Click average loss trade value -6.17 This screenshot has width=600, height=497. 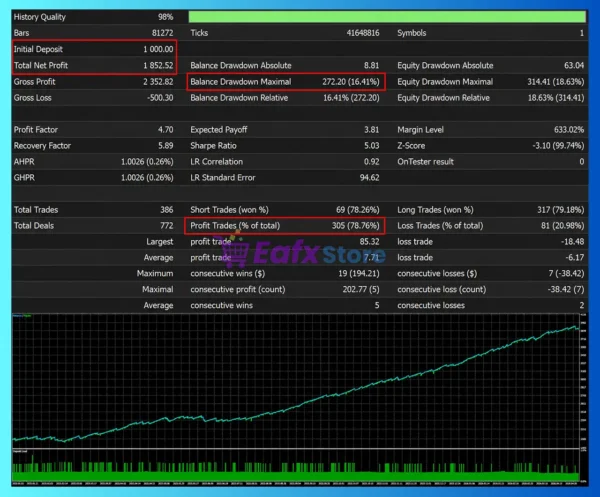574,258
